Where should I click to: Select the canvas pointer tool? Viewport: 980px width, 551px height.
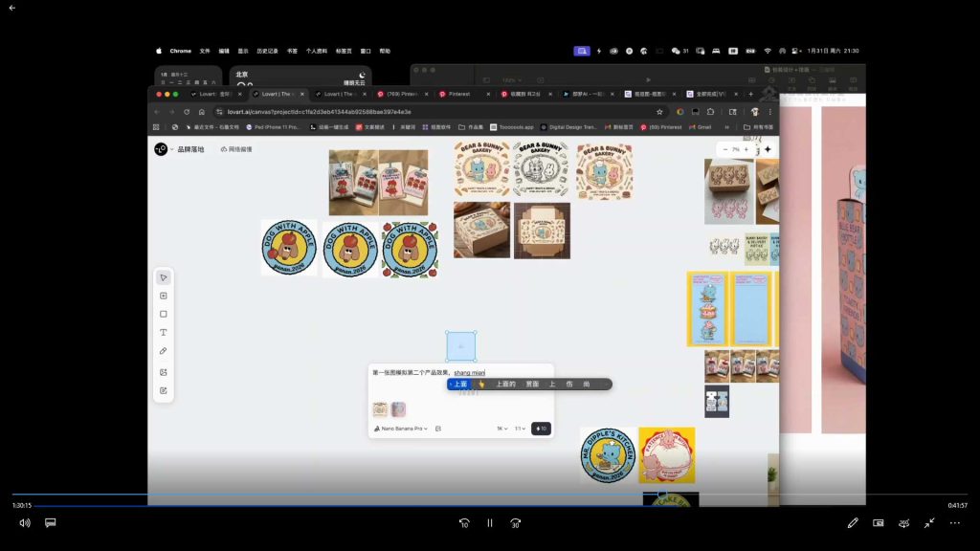(163, 277)
